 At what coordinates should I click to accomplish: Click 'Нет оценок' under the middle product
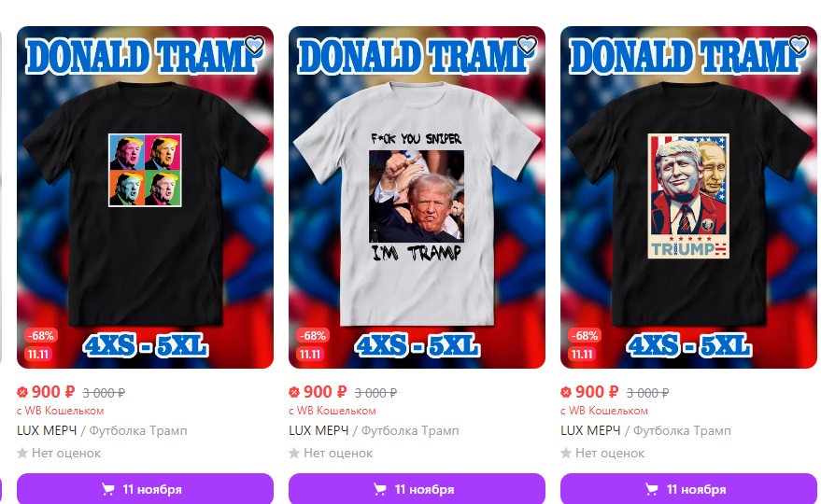click(338, 454)
